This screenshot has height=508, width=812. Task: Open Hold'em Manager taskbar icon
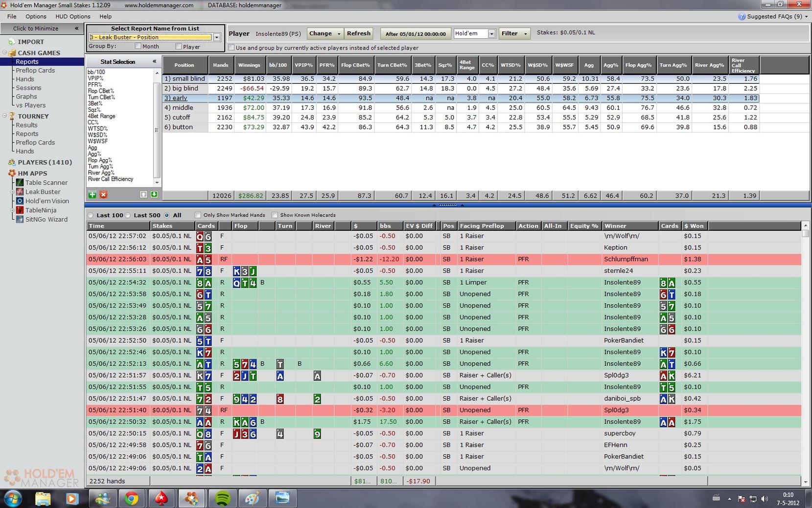point(192,499)
